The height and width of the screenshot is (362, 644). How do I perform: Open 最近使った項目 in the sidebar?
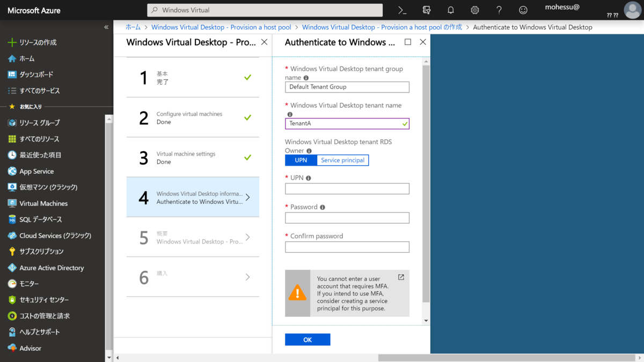[35, 155]
